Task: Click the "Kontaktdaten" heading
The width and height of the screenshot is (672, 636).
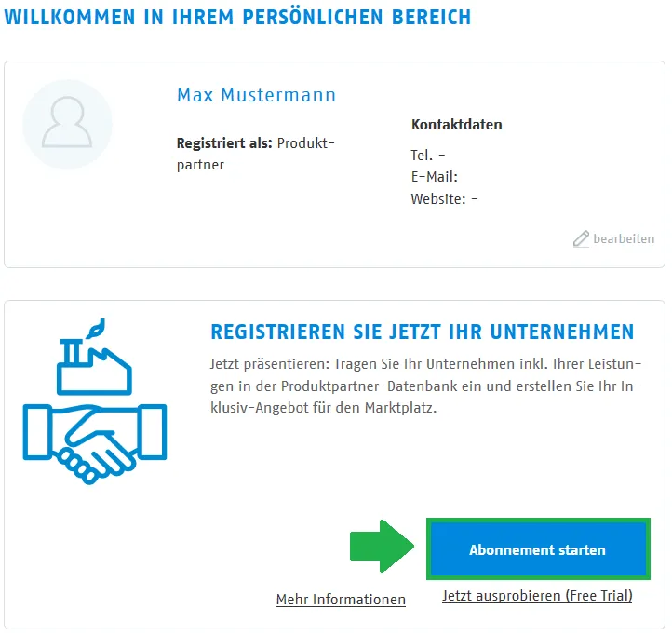Action: (x=456, y=124)
